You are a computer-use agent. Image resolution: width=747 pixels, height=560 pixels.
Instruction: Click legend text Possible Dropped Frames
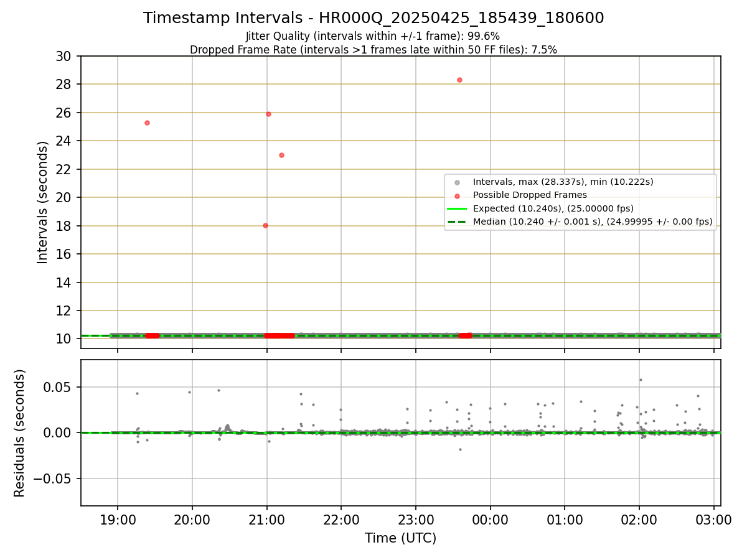coord(530,195)
